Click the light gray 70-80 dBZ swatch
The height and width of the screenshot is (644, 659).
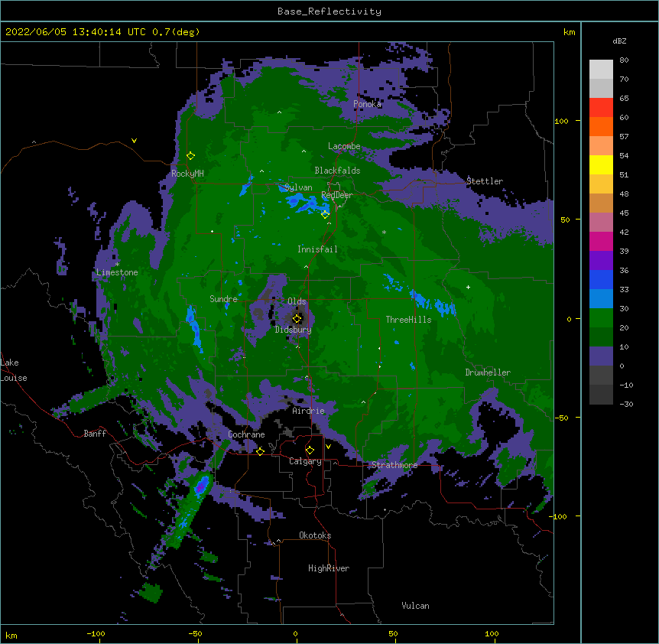601,69
